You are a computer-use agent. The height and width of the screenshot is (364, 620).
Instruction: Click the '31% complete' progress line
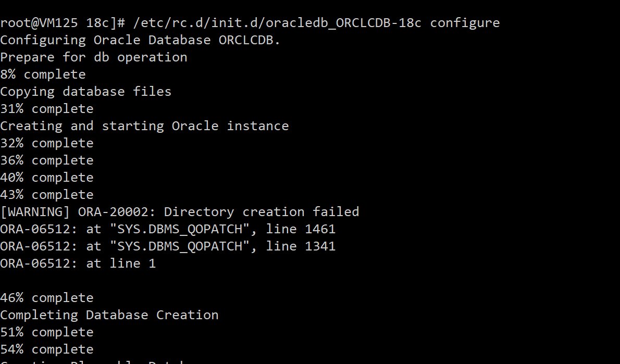pos(47,109)
